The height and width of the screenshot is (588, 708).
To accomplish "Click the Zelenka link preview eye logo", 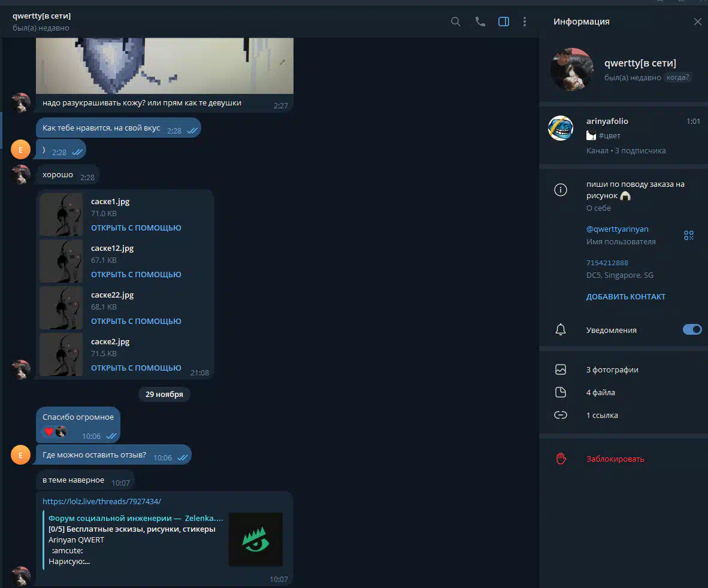I will click(x=255, y=539).
